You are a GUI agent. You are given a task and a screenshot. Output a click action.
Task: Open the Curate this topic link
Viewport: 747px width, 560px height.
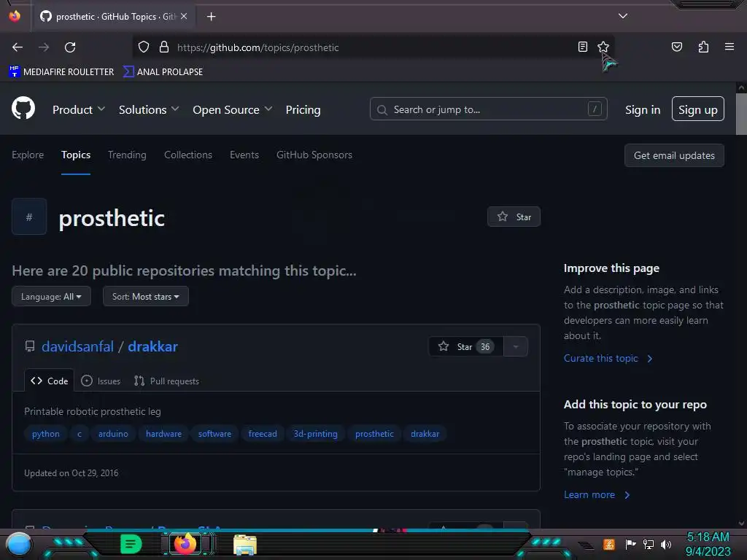pyautogui.click(x=608, y=358)
